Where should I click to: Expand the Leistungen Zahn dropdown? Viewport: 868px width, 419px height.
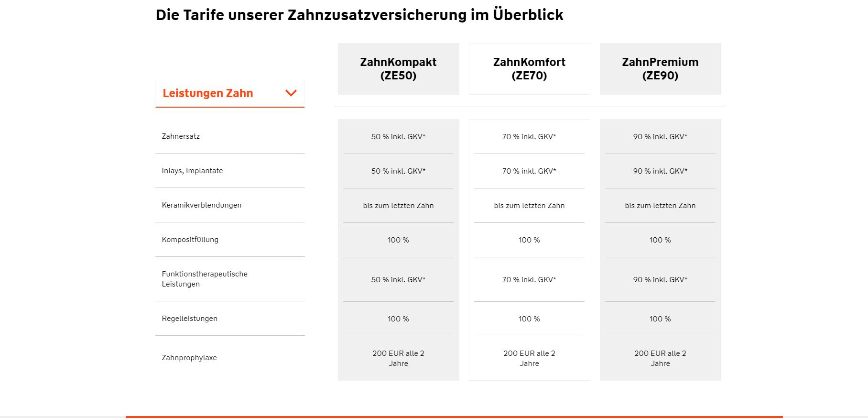(x=230, y=94)
